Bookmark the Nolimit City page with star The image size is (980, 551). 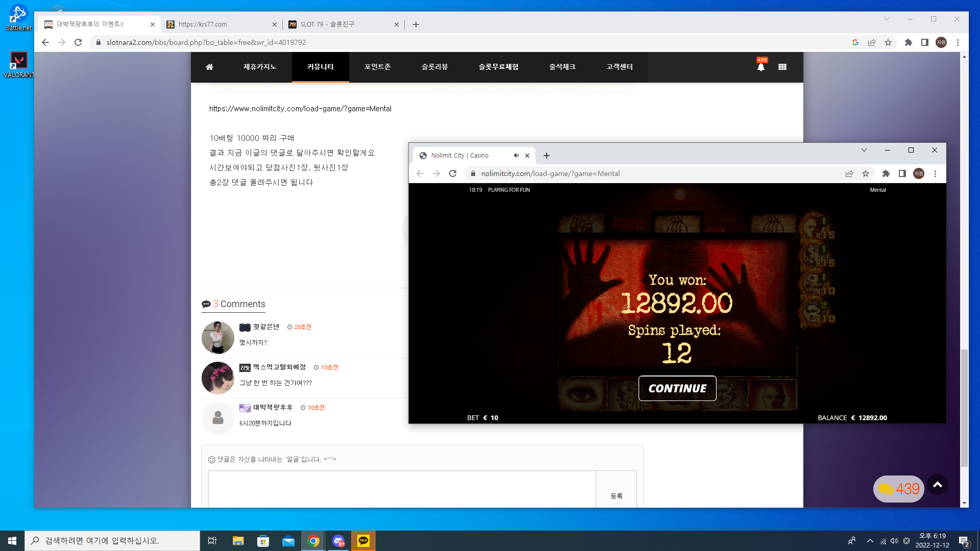[866, 173]
